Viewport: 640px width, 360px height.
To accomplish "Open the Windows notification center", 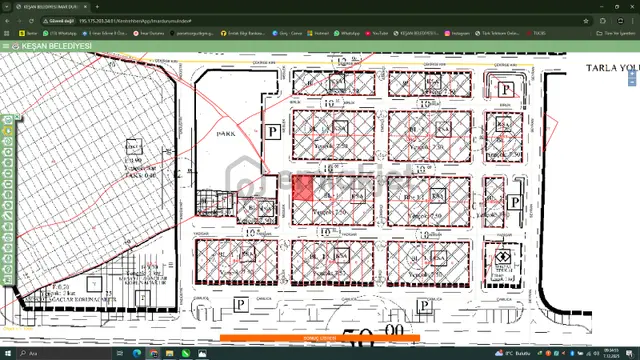I will click(x=630, y=353).
